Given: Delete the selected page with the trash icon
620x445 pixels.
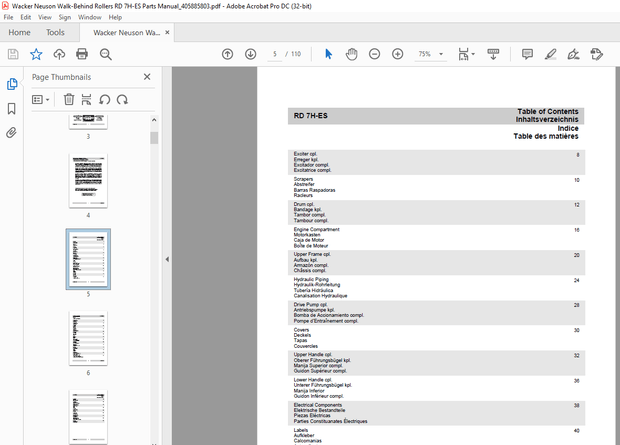Looking at the screenshot, I should [69, 99].
